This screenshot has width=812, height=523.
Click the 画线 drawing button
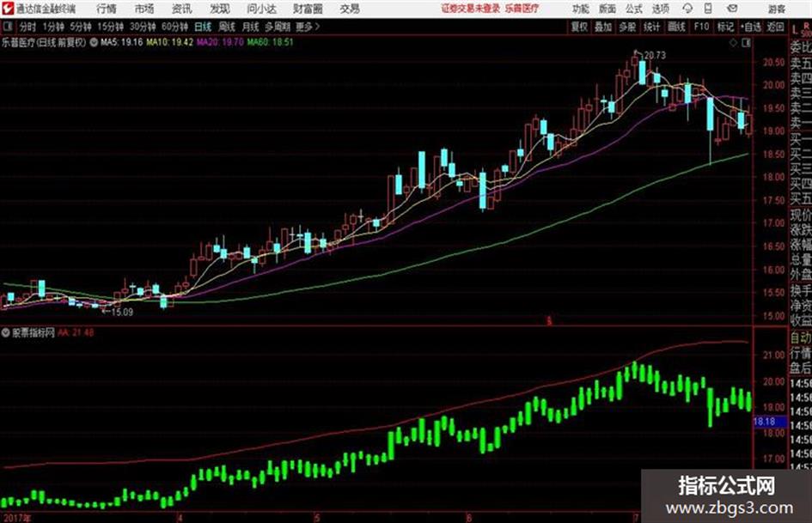pyautogui.click(x=676, y=27)
